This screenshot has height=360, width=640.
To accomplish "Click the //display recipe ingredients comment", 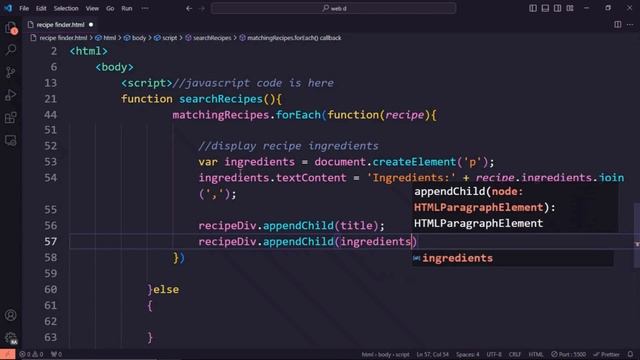I will (288, 146).
